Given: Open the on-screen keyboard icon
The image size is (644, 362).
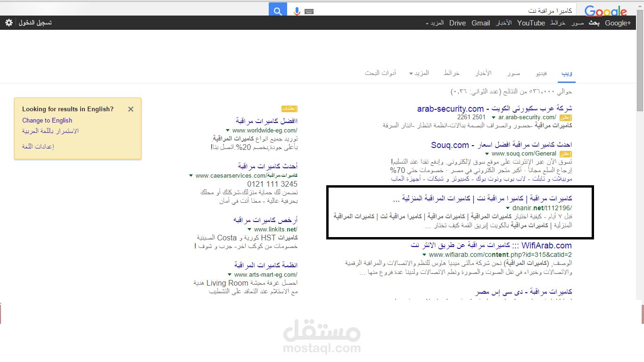Looking at the screenshot, I should point(309,11).
